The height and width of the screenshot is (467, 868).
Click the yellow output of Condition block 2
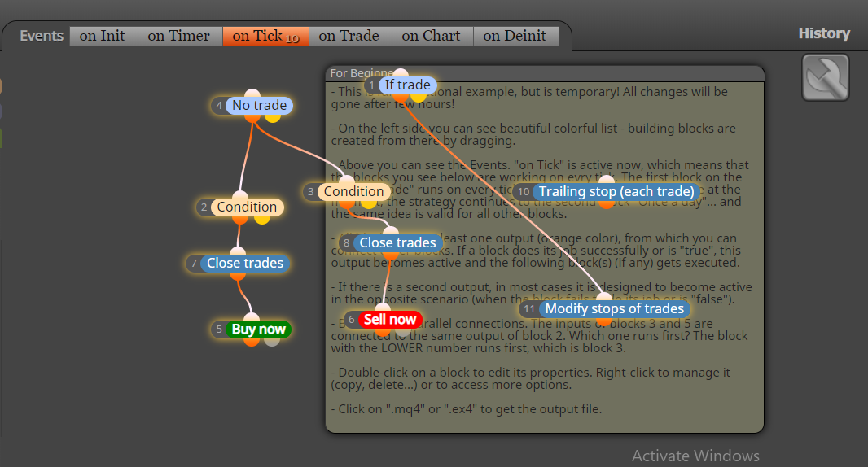262,219
